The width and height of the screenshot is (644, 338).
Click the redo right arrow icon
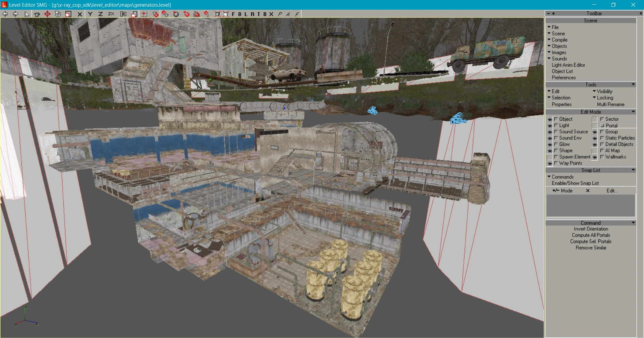15,14
